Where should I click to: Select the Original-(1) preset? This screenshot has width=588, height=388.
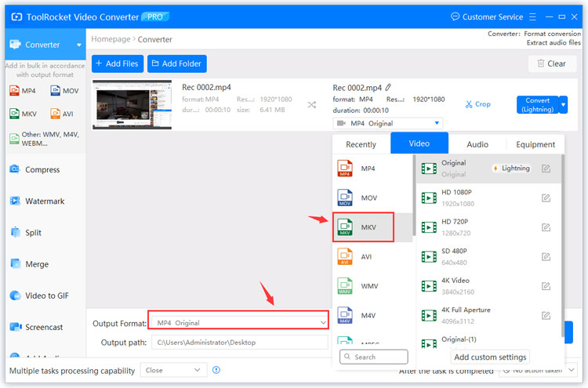coord(488,340)
